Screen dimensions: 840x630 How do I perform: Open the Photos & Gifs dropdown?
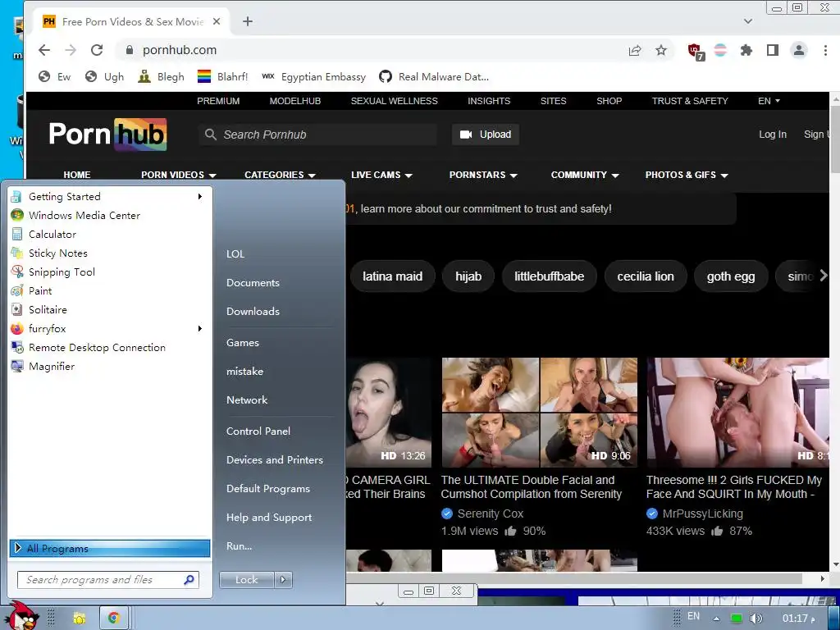[x=687, y=176]
